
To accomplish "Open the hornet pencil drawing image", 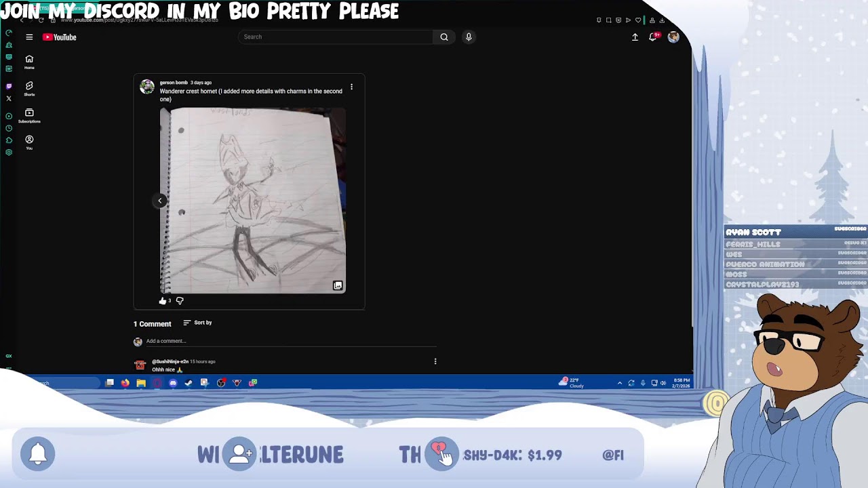I will (253, 201).
